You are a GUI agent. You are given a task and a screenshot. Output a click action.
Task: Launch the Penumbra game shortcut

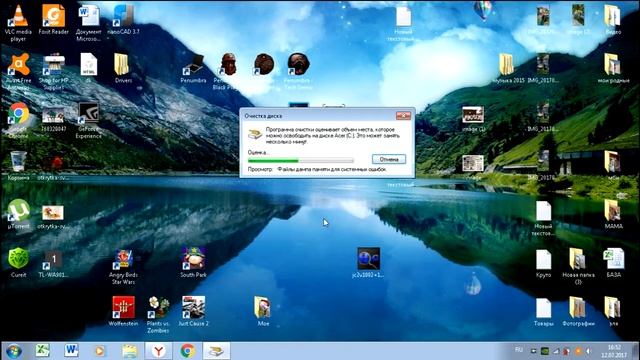tap(193, 68)
